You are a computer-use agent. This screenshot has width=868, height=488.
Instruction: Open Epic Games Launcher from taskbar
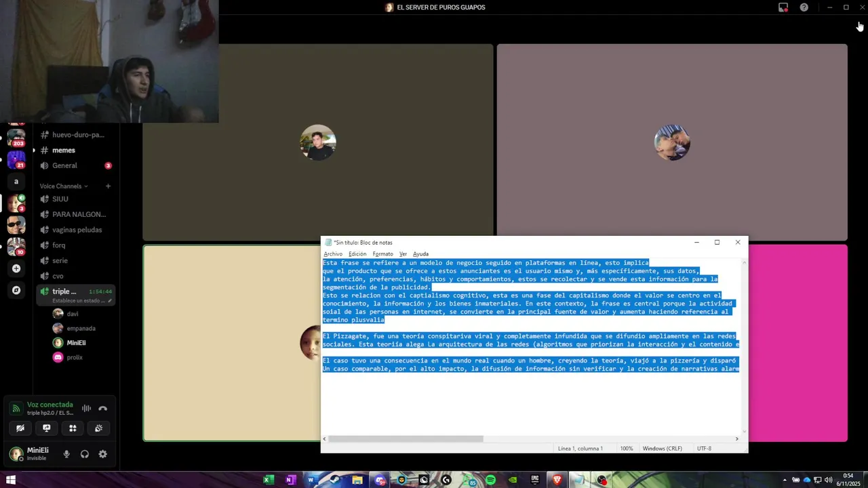point(535,480)
